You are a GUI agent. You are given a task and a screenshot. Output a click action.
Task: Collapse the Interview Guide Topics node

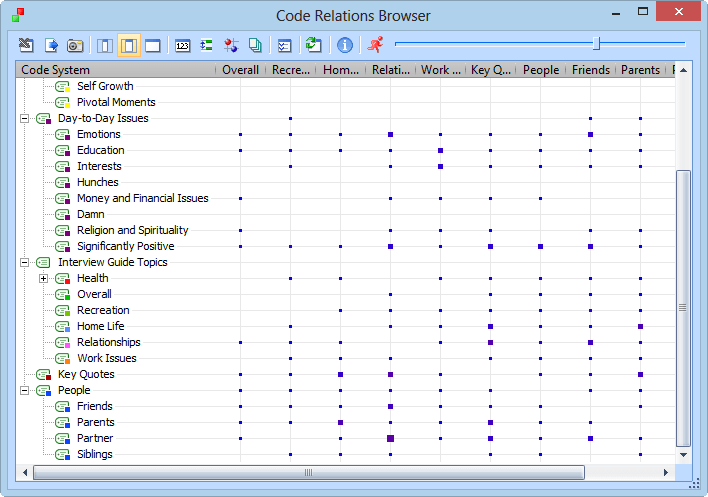tap(24, 263)
